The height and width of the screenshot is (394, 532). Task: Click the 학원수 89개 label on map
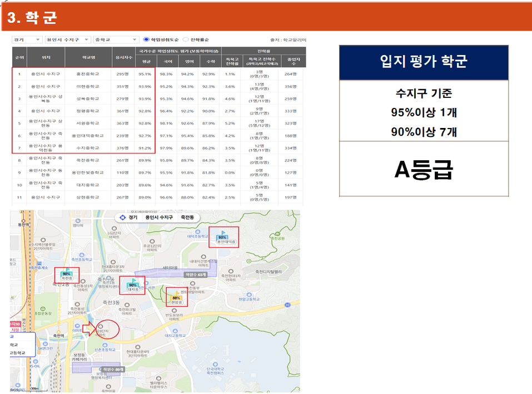click(x=113, y=369)
